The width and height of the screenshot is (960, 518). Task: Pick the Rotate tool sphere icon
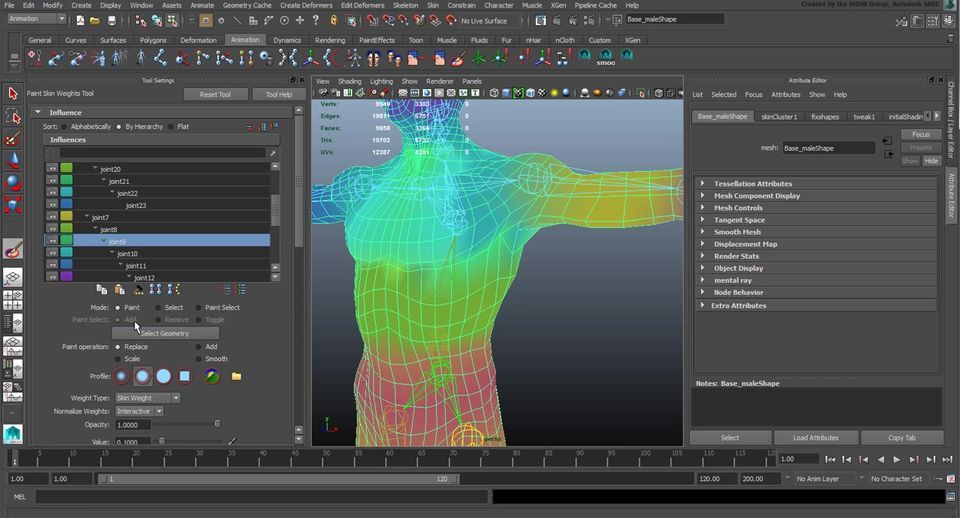click(x=13, y=182)
